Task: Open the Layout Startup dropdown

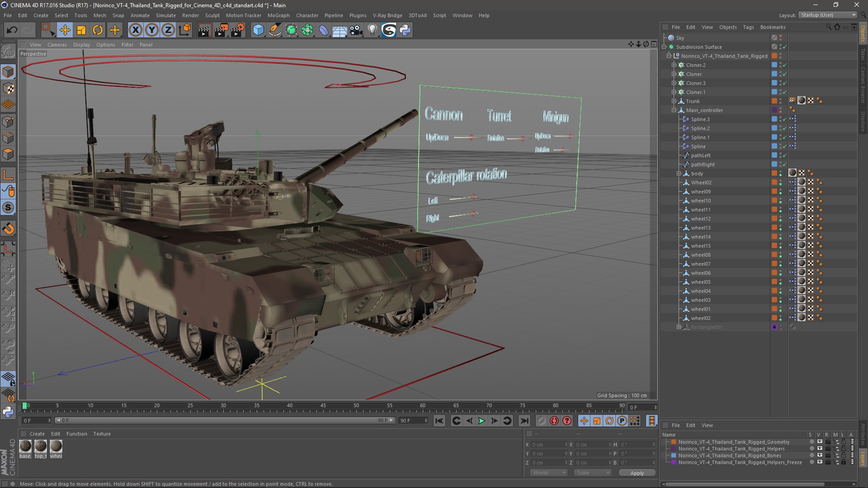Action: [828, 15]
